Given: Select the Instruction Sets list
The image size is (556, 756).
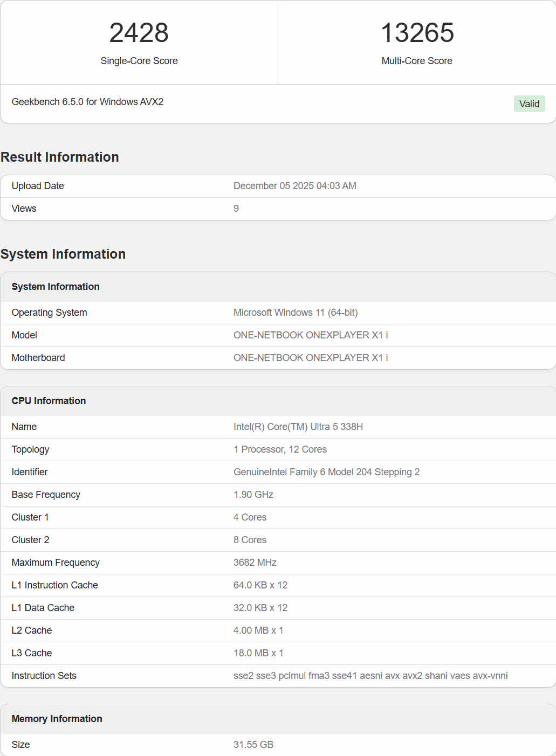Looking at the screenshot, I should [x=370, y=676].
